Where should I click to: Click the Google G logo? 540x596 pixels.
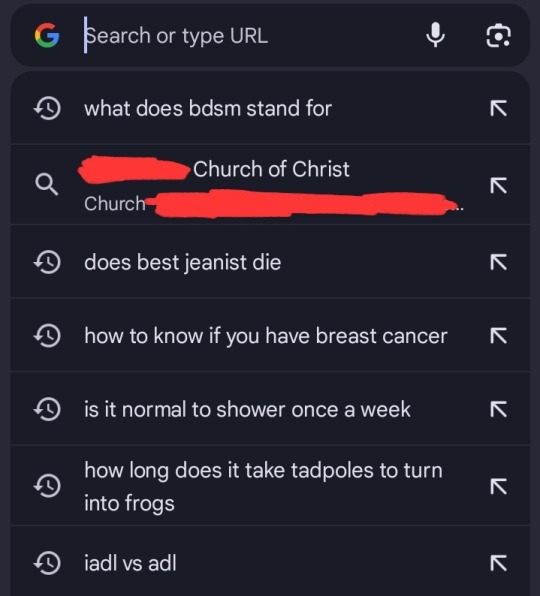click(x=47, y=35)
